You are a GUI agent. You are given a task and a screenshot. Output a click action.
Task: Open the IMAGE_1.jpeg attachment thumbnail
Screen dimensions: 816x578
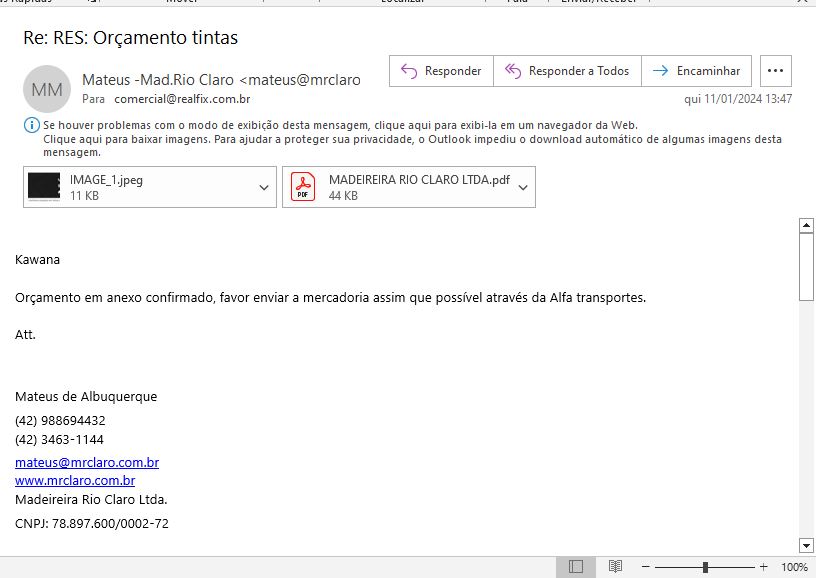point(44,187)
